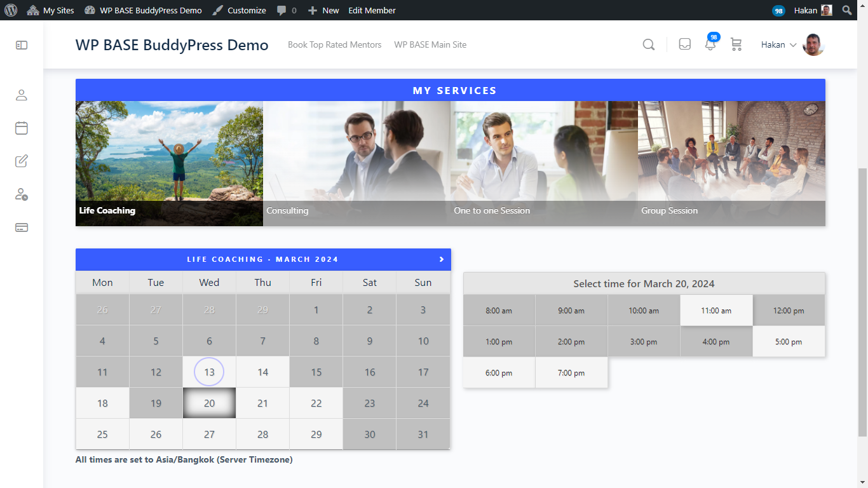Open the messages inbox icon in the header
Image resolution: width=868 pixels, height=488 pixels.
pos(684,44)
